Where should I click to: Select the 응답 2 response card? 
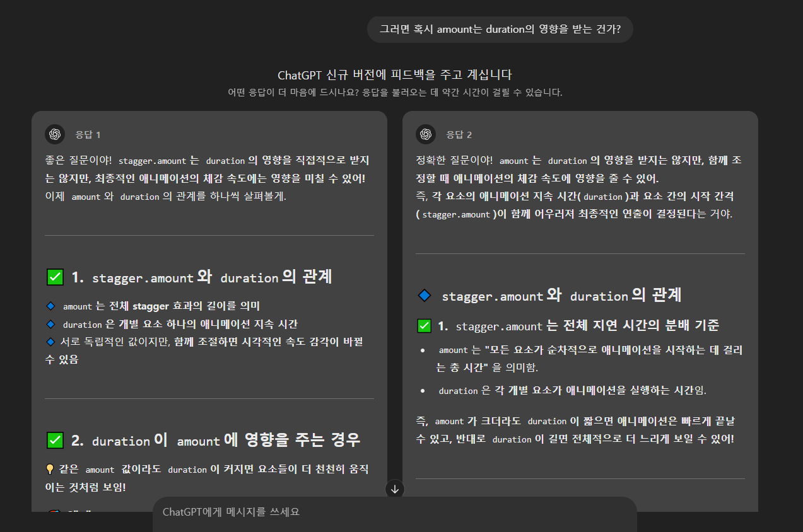pos(580,311)
